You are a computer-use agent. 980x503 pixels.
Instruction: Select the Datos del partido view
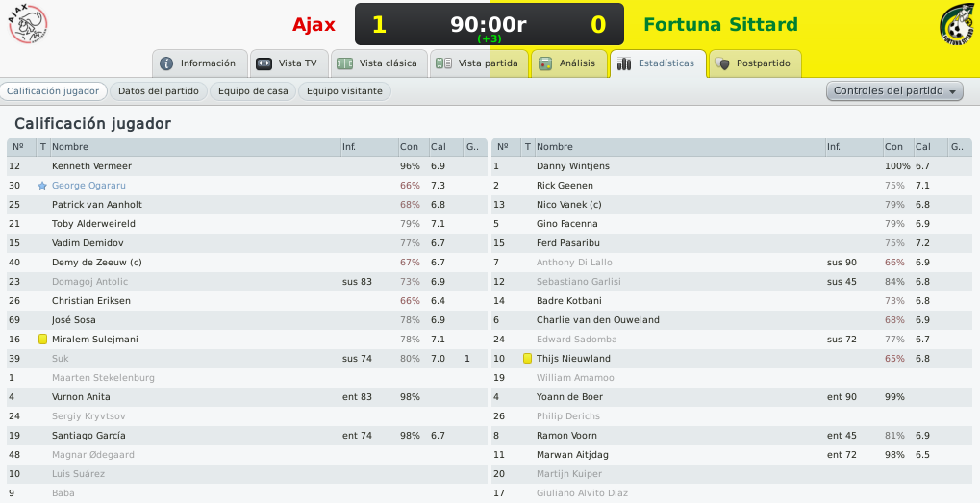click(x=158, y=91)
